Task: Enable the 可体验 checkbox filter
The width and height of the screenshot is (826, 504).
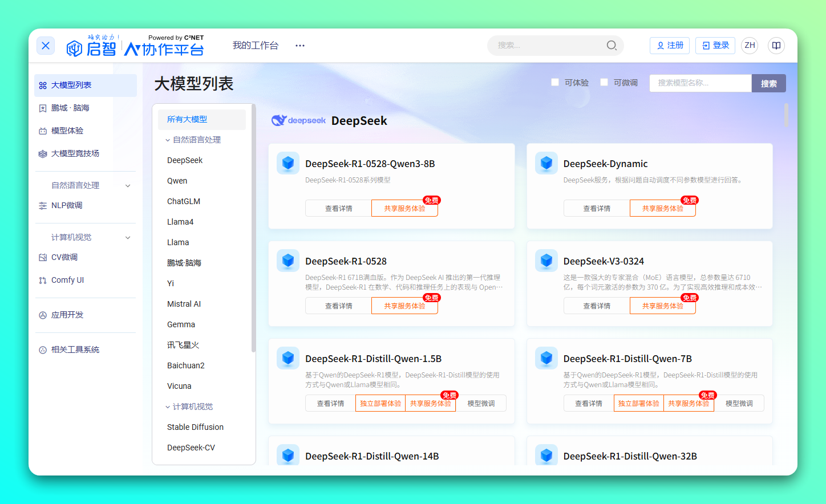Action: pos(555,82)
